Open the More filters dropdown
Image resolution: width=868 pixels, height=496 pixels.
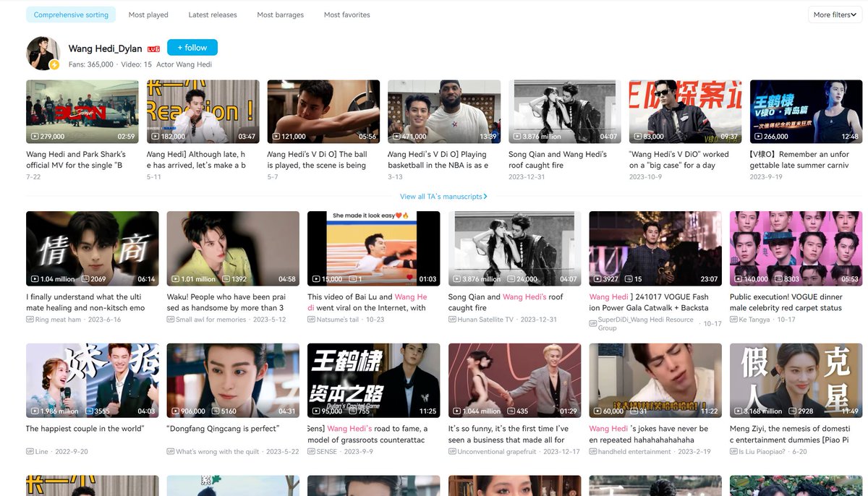[x=834, y=14]
